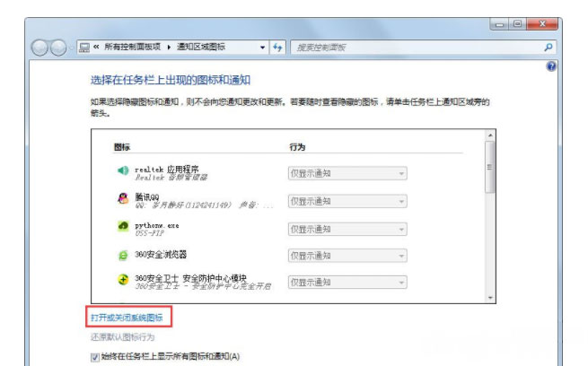Click the Back navigation arrow button
The width and height of the screenshot is (588, 366).
coord(39,48)
